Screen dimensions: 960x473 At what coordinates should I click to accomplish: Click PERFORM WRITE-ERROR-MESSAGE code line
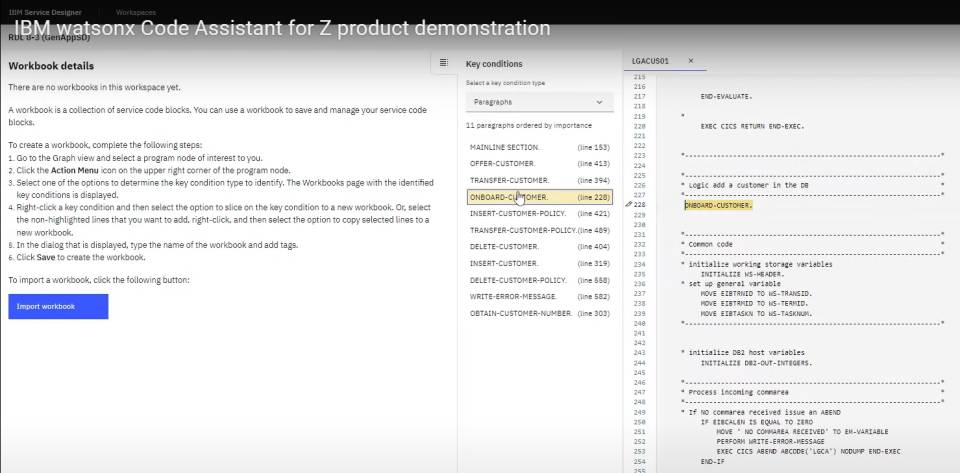(x=770, y=441)
